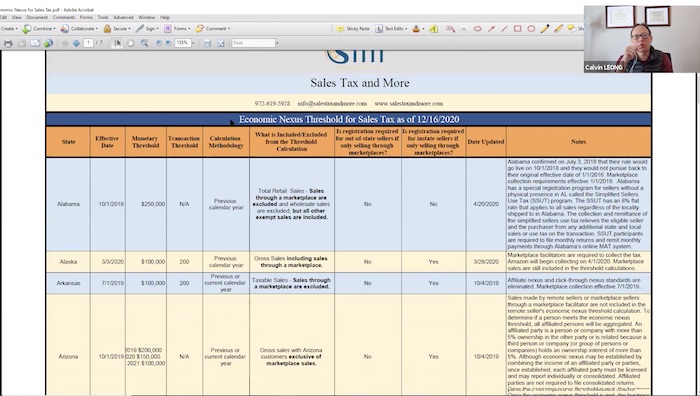Select the Callout tool icon
This screenshot has width=700, height=396.
(x=450, y=29)
